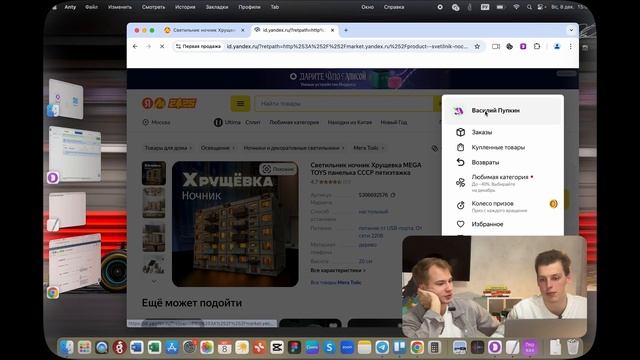Open the Chrome profile avatar

(x=557, y=47)
